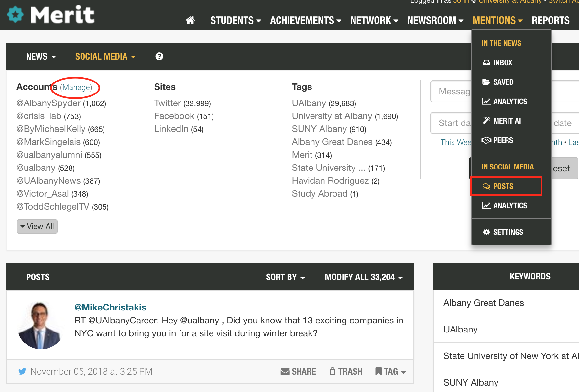Click the MikeChristakis profile photo
This screenshot has width=579, height=392.
(40, 325)
